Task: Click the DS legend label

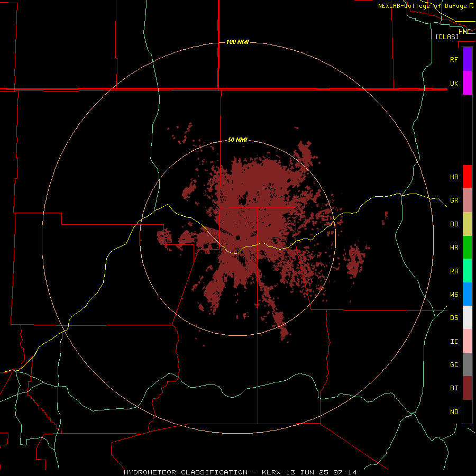Action: (x=454, y=318)
